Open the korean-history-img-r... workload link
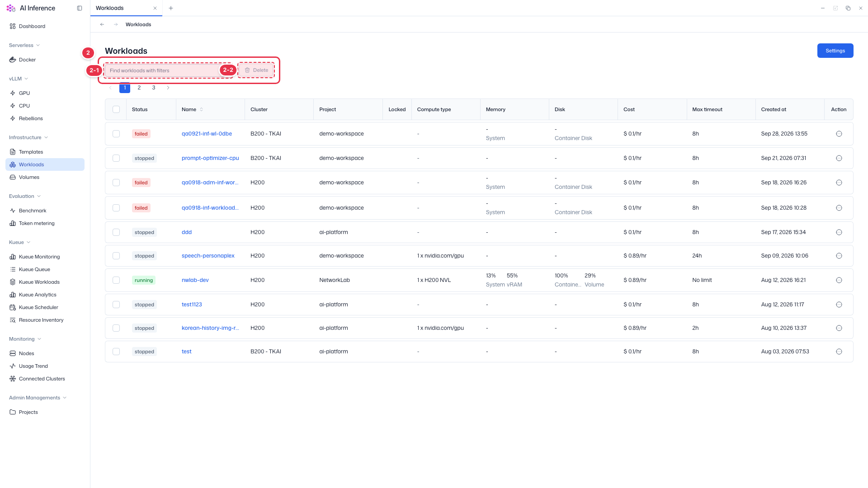Image resolution: width=868 pixels, height=488 pixels. pyautogui.click(x=210, y=328)
